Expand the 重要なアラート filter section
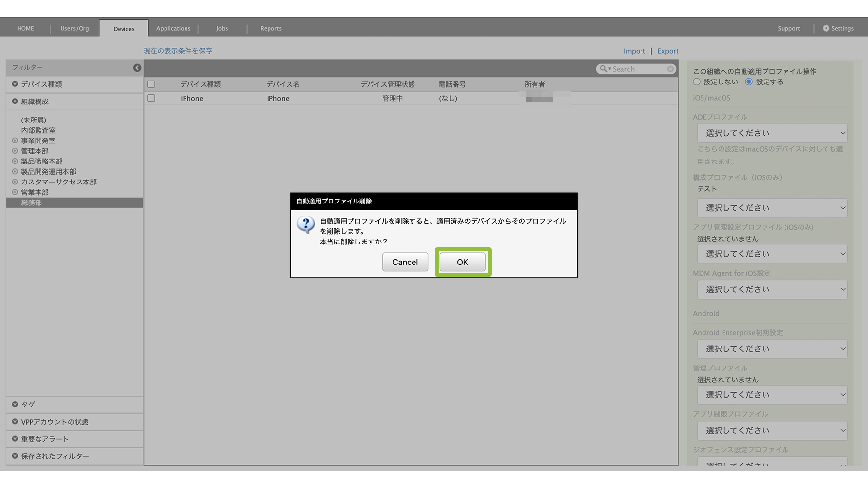This screenshot has width=868, height=488. point(15,439)
